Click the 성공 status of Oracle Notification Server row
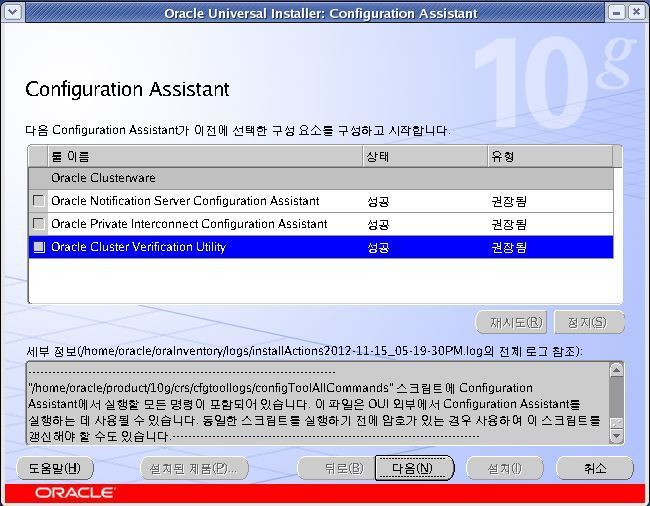650x506 pixels. (x=378, y=201)
